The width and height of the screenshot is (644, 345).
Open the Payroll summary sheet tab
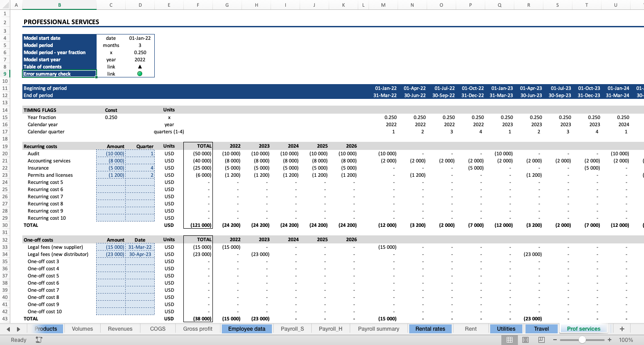click(379, 329)
